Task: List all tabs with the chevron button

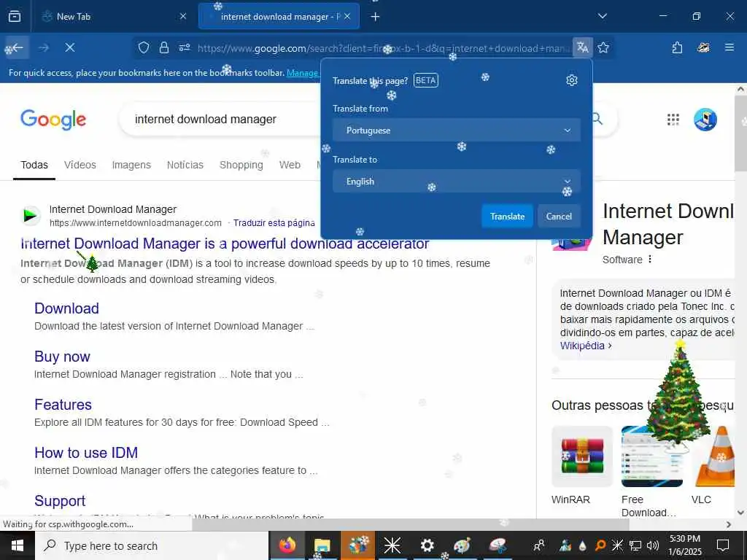Action: (x=602, y=16)
